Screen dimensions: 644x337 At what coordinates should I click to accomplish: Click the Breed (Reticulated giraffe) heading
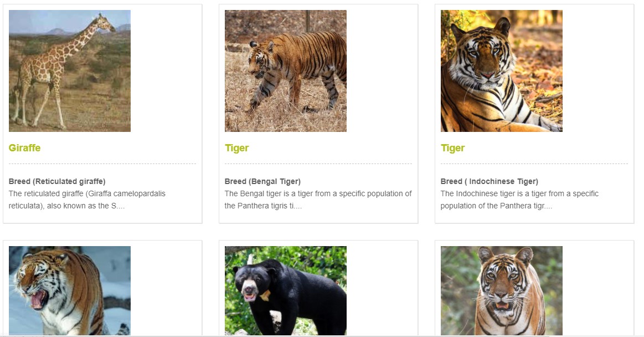(x=58, y=180)
